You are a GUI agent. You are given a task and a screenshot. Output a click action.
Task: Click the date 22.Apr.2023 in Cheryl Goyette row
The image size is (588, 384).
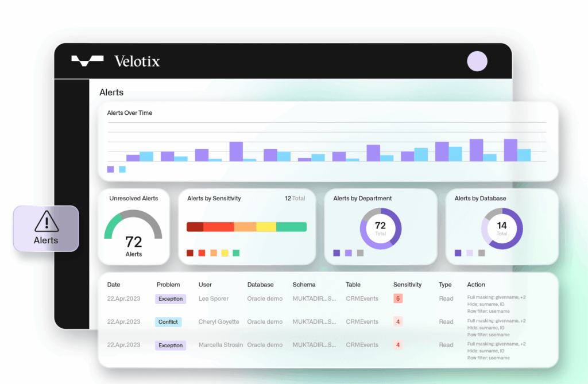[123, 322]
